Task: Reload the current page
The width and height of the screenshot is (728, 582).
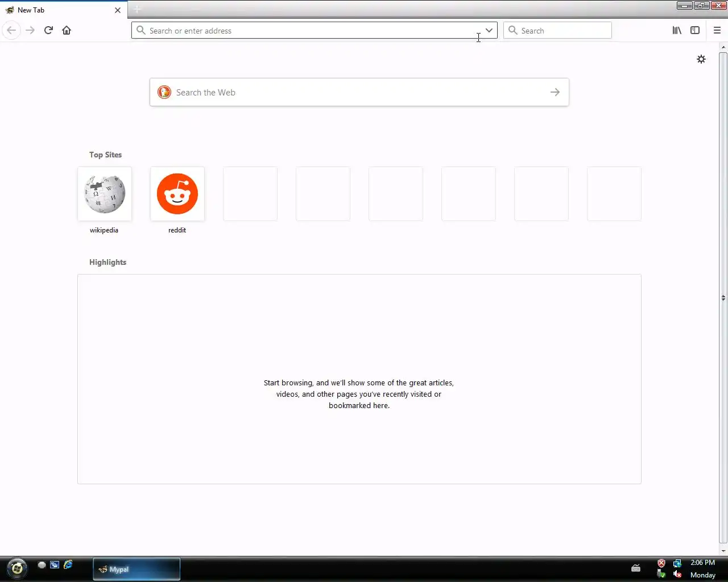Action: (x=48, y=30)
